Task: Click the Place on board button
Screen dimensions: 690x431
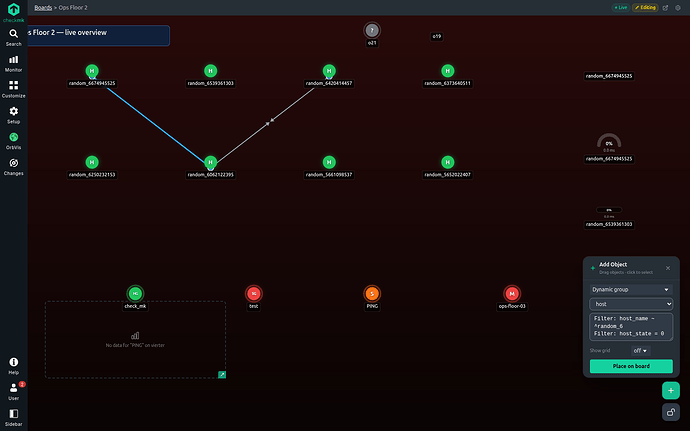Action: pyautogui.click(x=631, y=366)
